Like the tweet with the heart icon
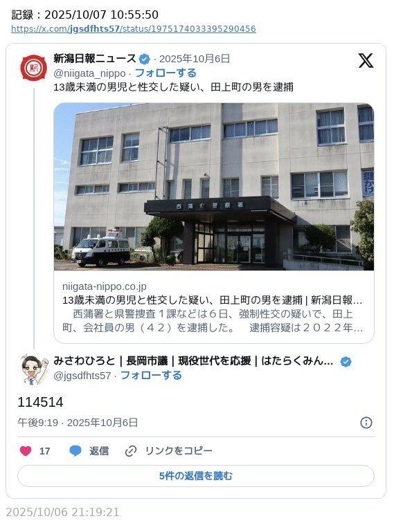This screenshot has height=532, width=394. coord(26,451)
